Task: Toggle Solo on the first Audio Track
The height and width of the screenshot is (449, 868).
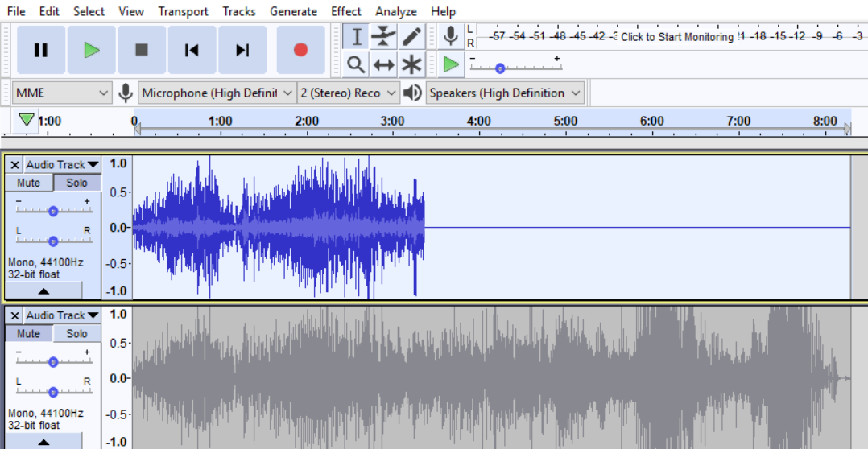Action: [77, 183]
